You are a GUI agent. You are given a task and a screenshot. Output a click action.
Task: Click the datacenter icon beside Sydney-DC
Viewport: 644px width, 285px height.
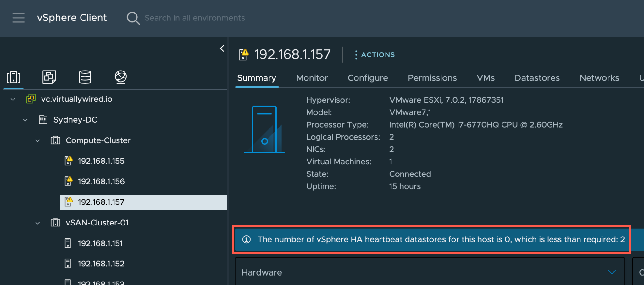point(43,120)
